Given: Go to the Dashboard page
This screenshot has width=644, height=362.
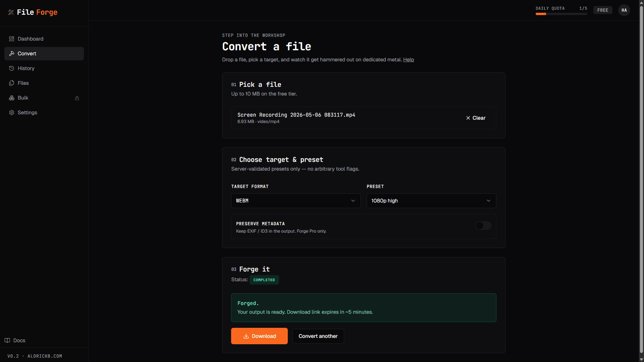Looking at the screenshot, I should 44,39.
